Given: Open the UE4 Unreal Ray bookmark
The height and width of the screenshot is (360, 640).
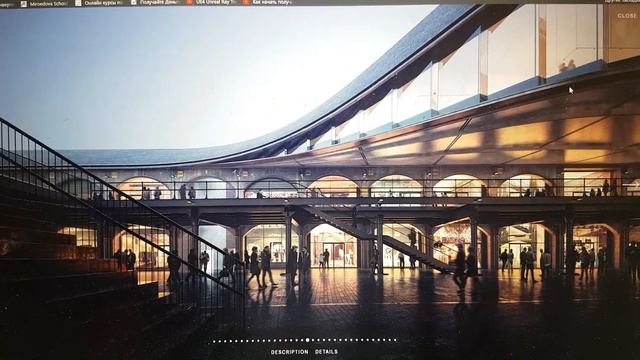Looking at the screenshot, I should coord(211,2).
